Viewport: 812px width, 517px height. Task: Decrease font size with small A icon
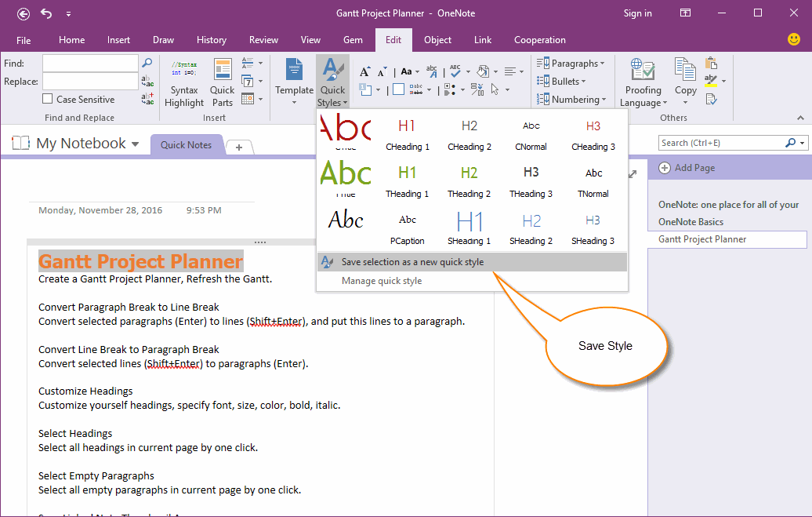[x=382, y=72]
